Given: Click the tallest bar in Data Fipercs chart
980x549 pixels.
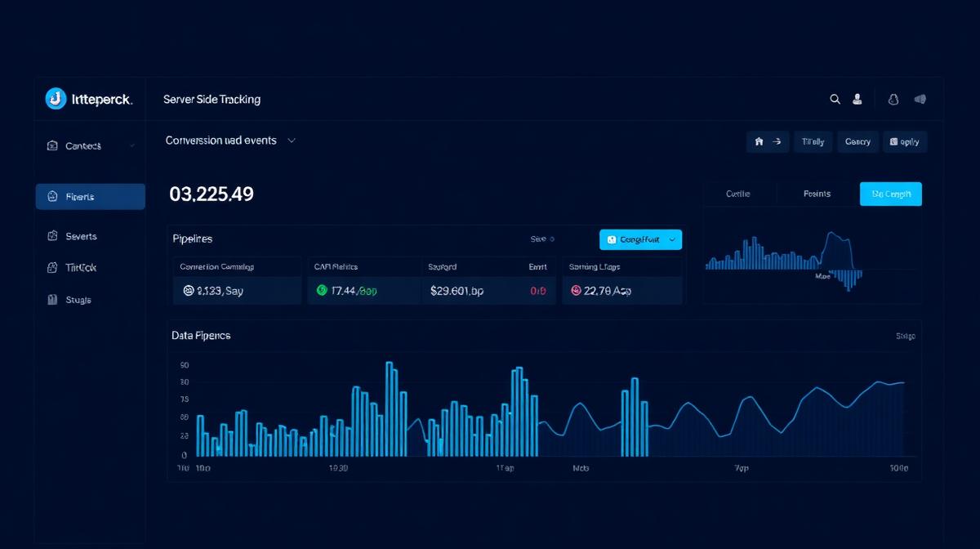Looking at the screenshot, I should (x=390, y=408).
